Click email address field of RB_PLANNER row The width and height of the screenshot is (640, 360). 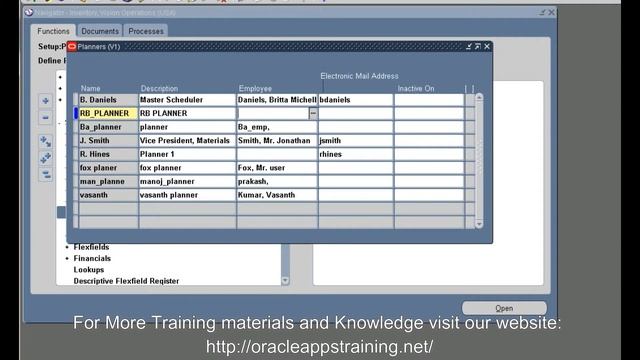(356, 113)
